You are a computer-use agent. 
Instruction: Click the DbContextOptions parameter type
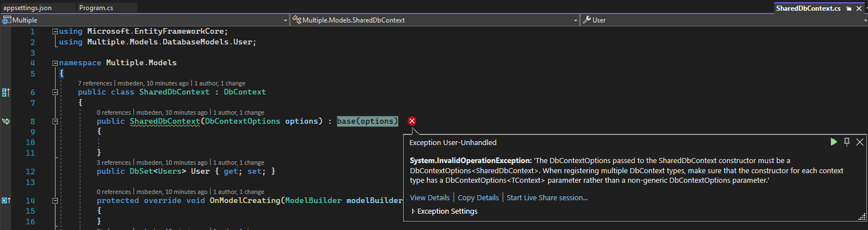(242, 121)
